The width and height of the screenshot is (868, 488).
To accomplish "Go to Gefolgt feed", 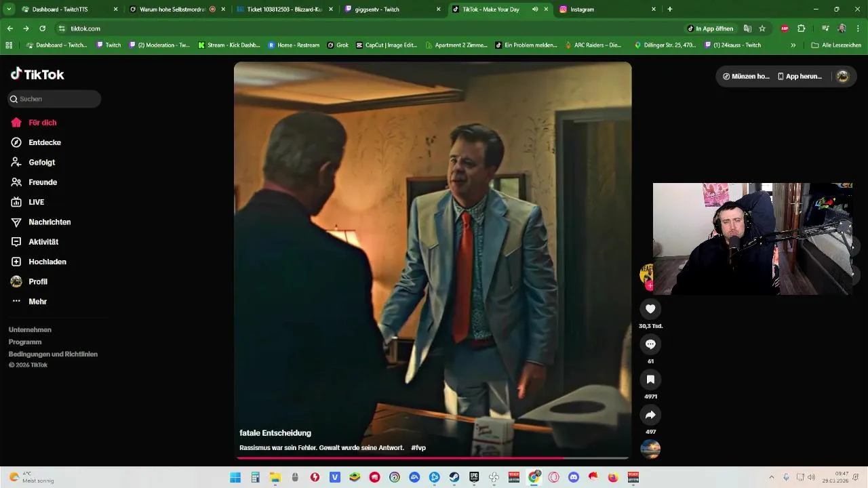I will (x=33, y=162).
